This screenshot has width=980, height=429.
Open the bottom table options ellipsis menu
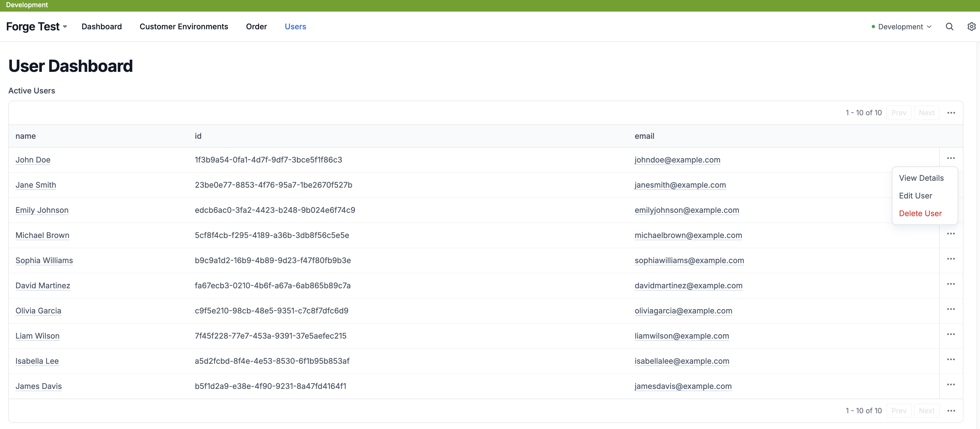[951, 411]
